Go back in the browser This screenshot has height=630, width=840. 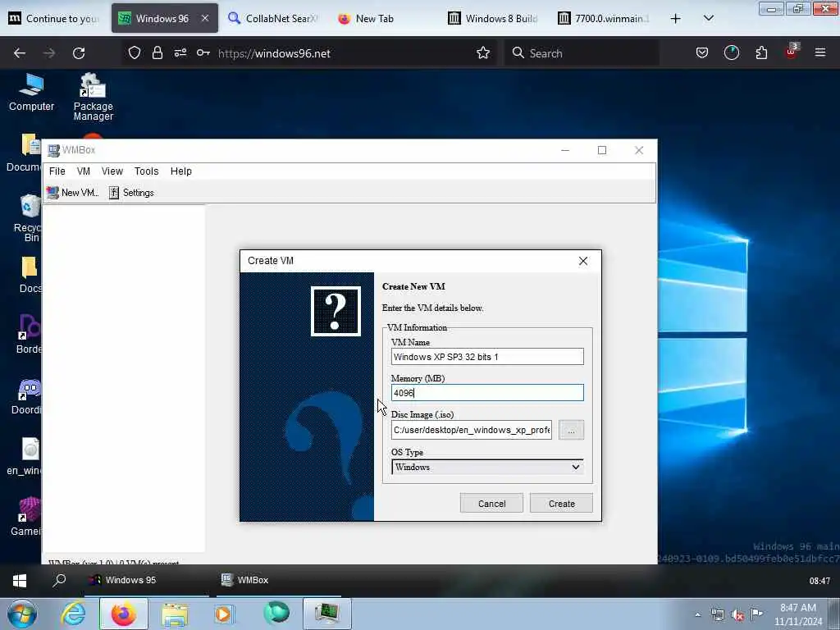point(20,53)
